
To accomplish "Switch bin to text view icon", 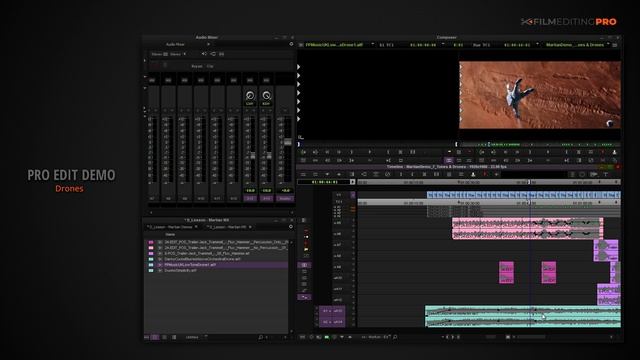I will coord(155,337).
